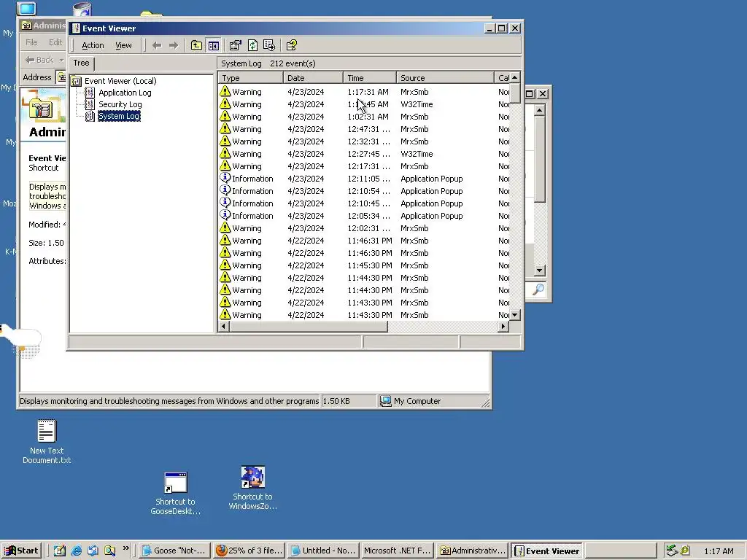Click MrxSmb source at 12:02:31
This screenshot has height=560, width=747.
(x=414, y=228)
